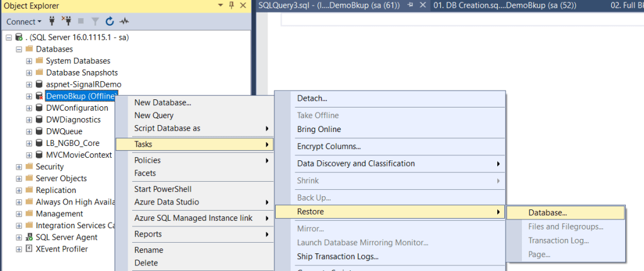Refresh the Object Explorer tree
644x271 pixels.
tap(110, 21)
